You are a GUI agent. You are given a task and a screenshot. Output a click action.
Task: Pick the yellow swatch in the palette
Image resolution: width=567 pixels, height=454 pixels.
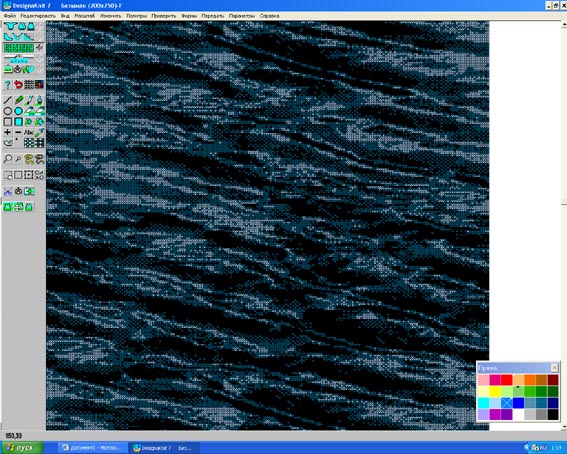[x=495, y=391]
